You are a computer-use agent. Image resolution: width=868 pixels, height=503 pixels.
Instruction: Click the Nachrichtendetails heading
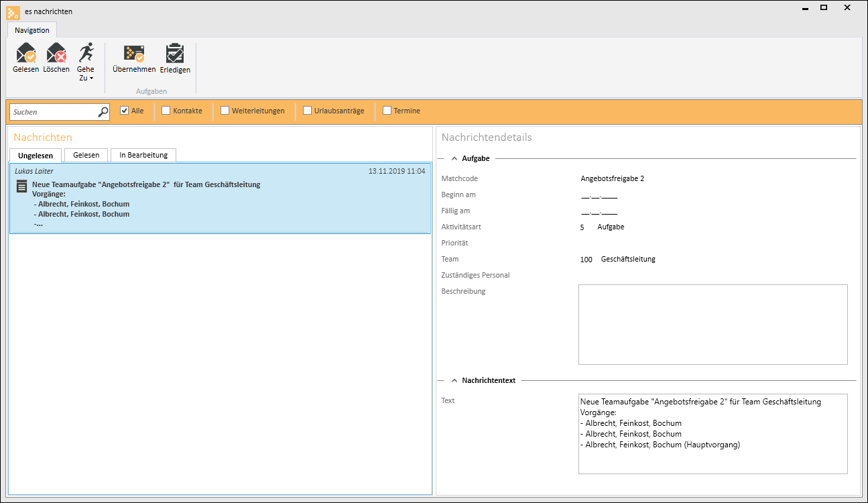pos(487,137)
